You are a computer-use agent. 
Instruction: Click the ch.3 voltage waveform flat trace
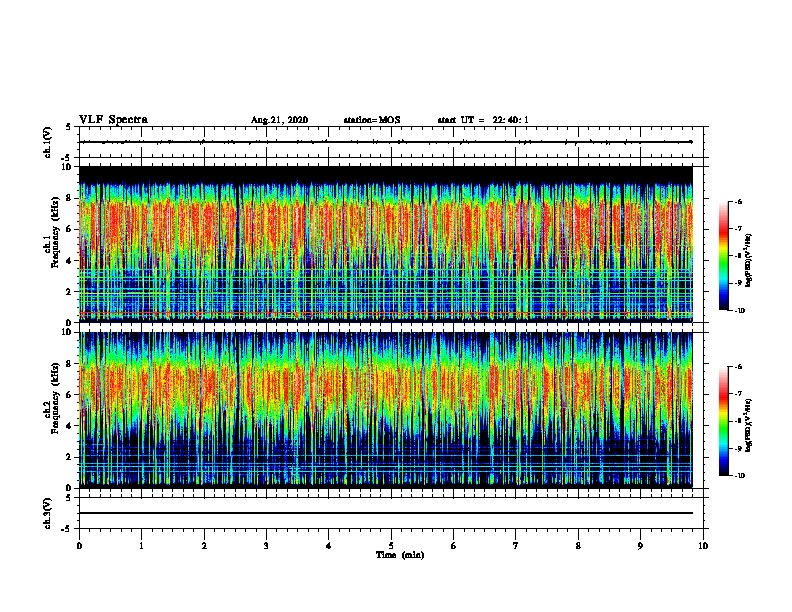(386, 513)
